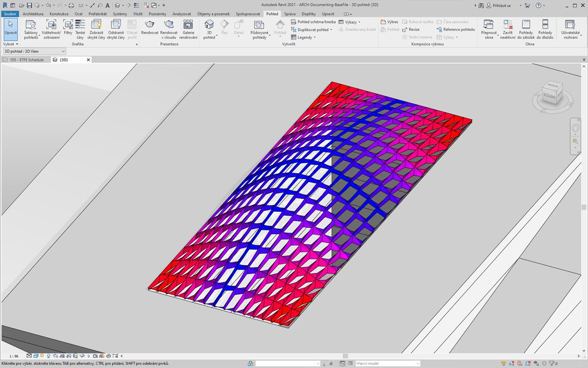588x368 pixels.
Task: Click the navigation bar steering wheel icon
Action: point(576,128)
